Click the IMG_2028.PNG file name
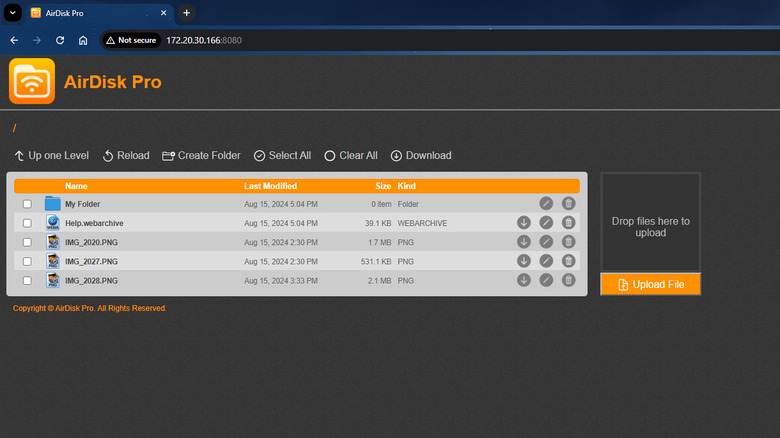This screenshot has width=780, height=438. point(91,281)
